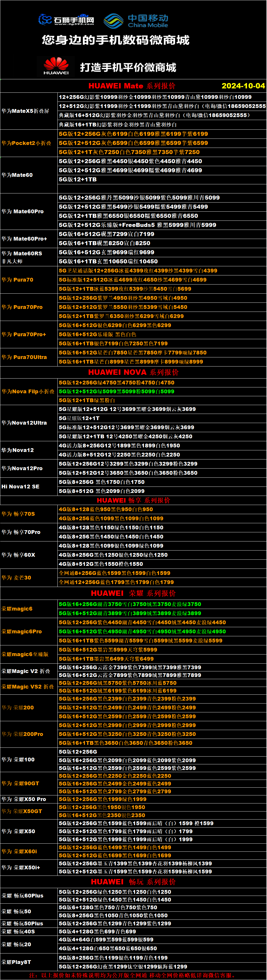Select the Hi Nova12 SE model cell
The image size is (267, 980).
tap(29, 487)
